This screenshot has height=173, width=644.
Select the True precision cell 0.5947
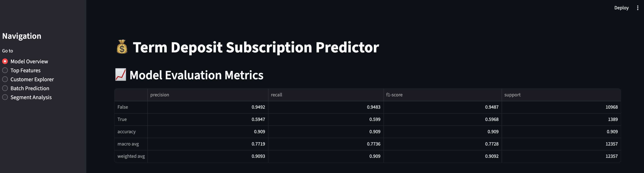(208, 119)
